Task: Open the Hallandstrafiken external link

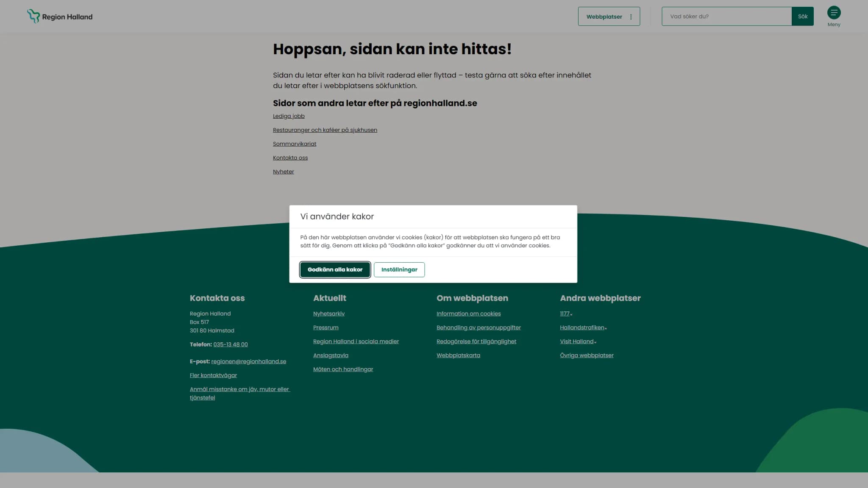Action: pos(583,328)
